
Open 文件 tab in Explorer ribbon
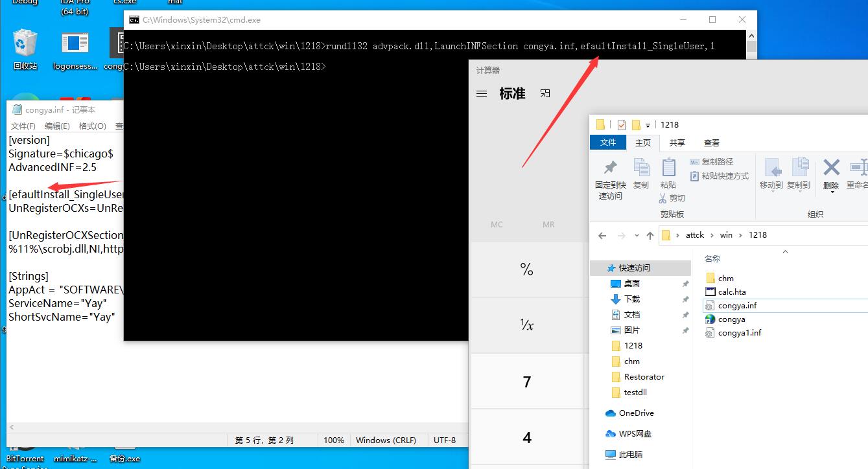[608, 143]
